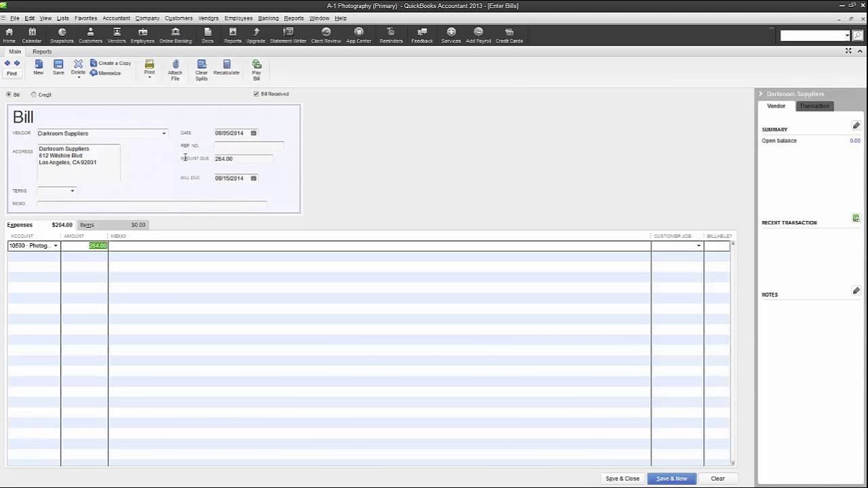Click the Pay Bill icon
Screen dimensions: 868x488
256,70
